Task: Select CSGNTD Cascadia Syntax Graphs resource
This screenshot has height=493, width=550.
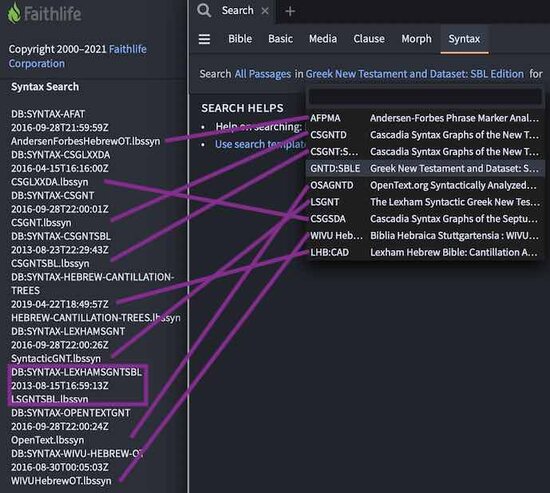Action: pyautogui.click(x=424, y=135)
